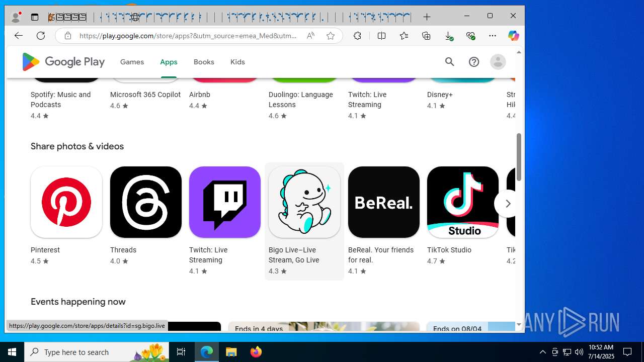Open the notifications center

click(627, 352)
